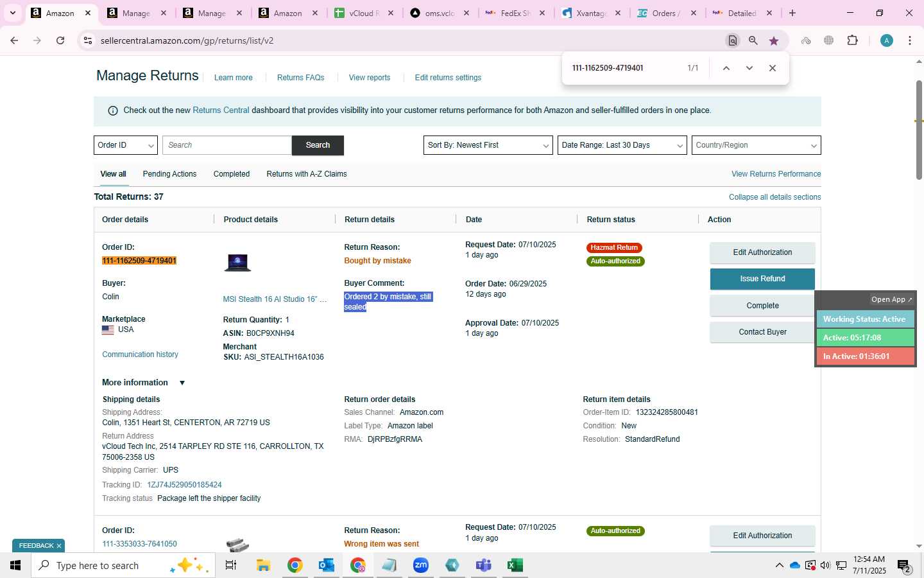Click the bookmark star icon

coord(774,40)
